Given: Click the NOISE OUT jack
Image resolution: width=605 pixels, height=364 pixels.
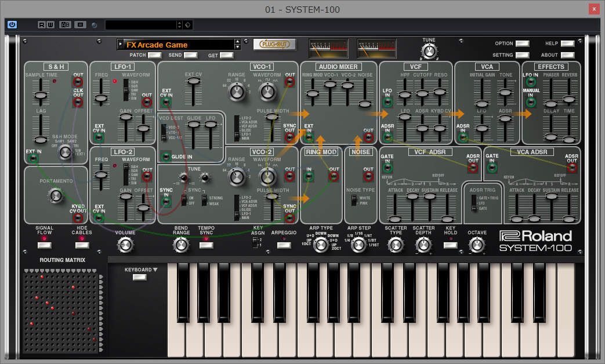Looking at the screenshot, I should click(368, 177).
